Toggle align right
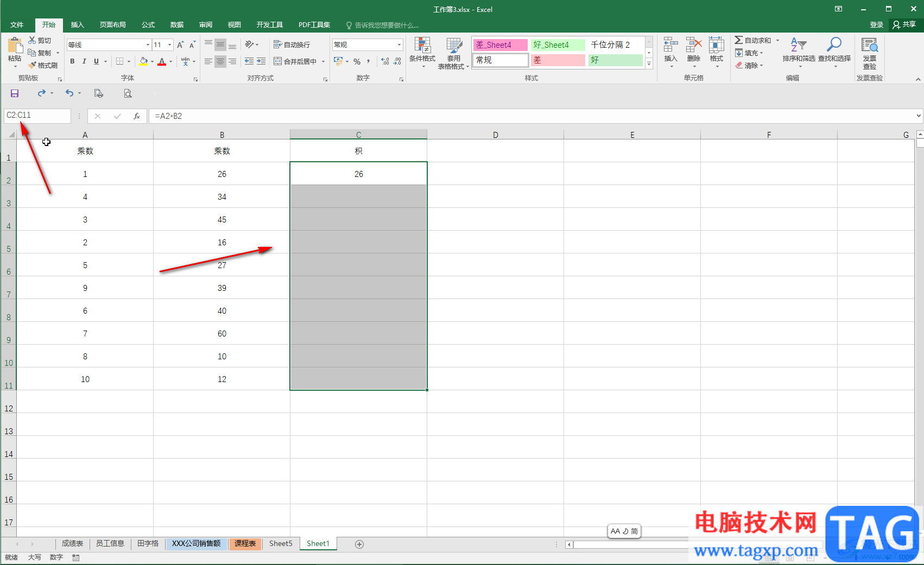The width and height of the screenshot is (924, 565). (232, 61)
